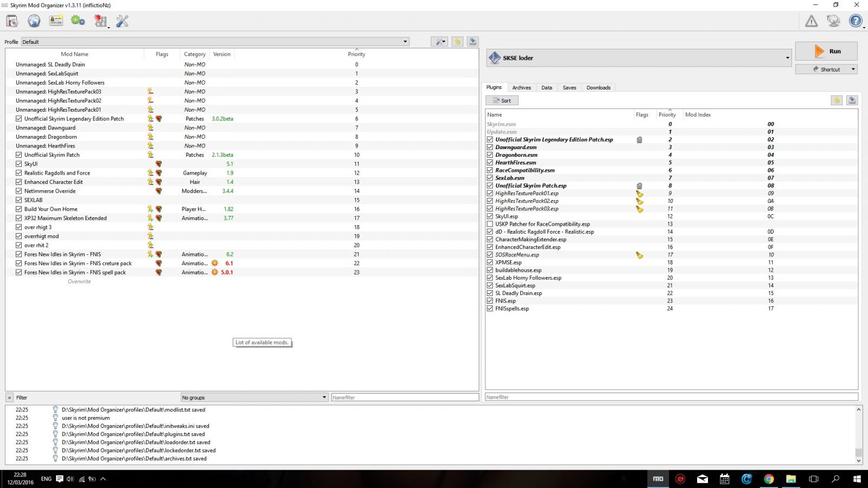Switch to the Data tab
This screenshot has width=868, height=488.
[x=547, y=87]
